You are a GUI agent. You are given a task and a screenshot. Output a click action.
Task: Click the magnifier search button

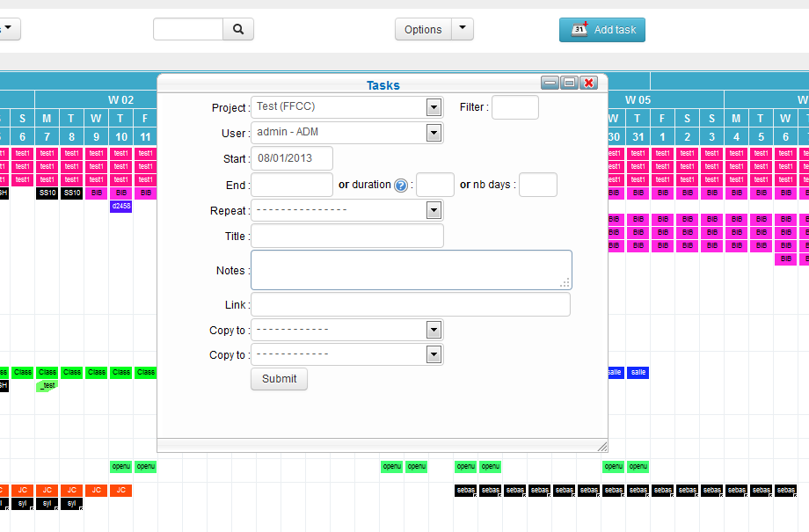pos(237,29)
